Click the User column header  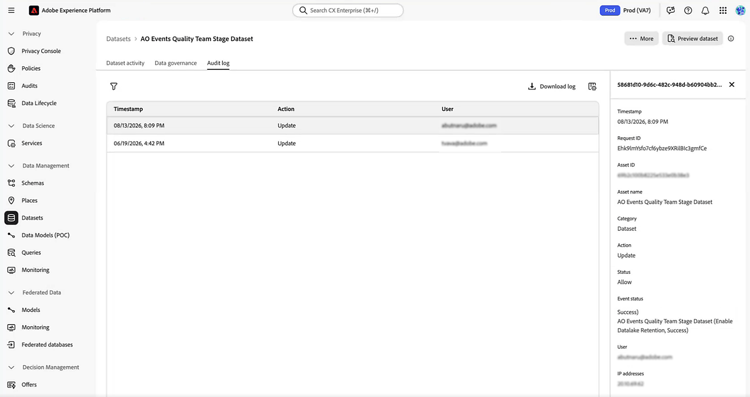[x=447, y=109]
